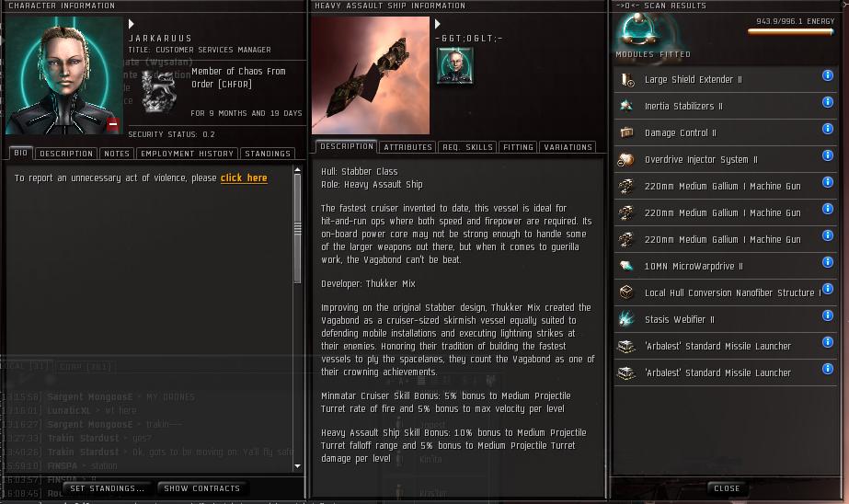Click red standing tag on character portrait
Viewport: 849px width, 504px height.
112,124
